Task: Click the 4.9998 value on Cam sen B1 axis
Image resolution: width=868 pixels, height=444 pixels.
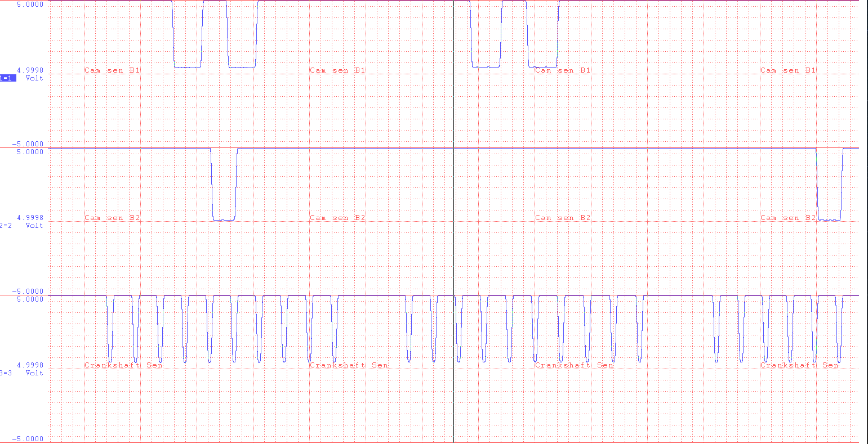Action: point(29,70)
